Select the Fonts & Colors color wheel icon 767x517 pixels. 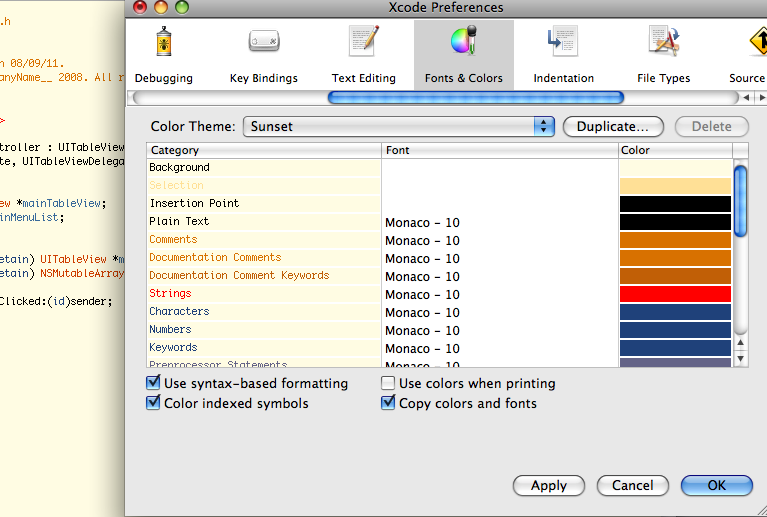point(464,41)
